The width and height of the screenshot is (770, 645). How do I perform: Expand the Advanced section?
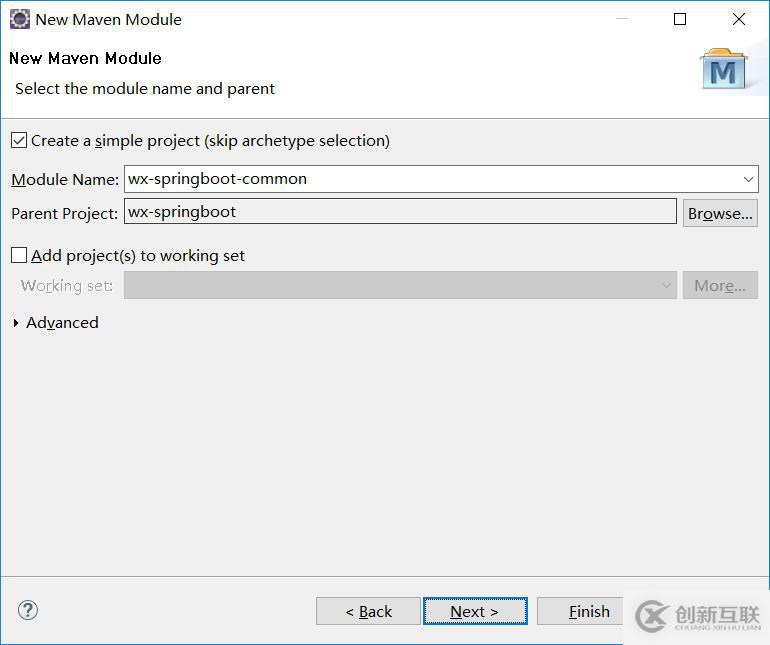pyautogui.click(x=16, y=323)
